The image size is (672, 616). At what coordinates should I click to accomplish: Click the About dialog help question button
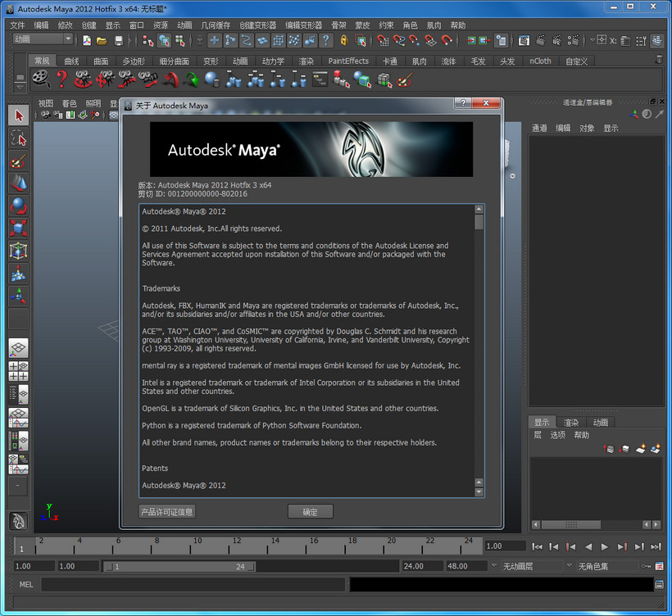463,103
